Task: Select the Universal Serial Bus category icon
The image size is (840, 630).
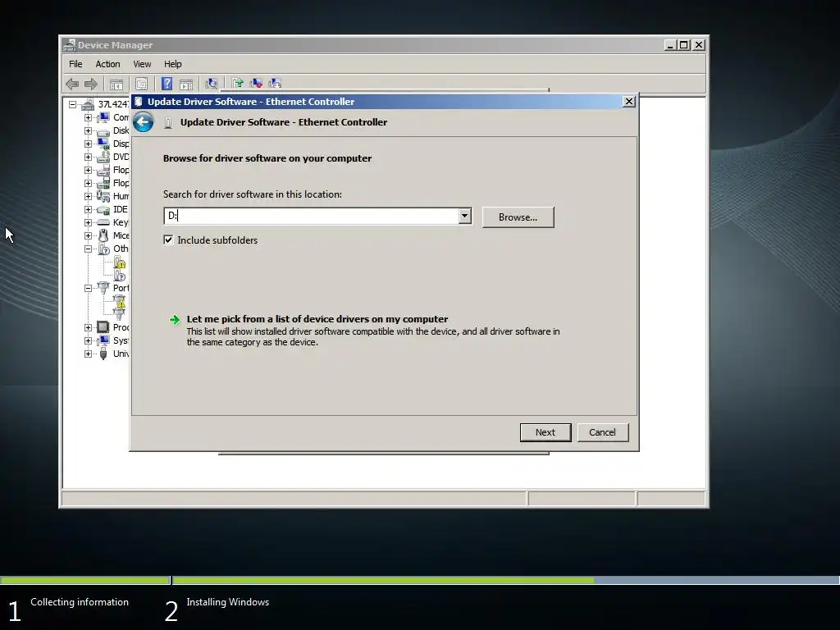Action: pos(103,354)
